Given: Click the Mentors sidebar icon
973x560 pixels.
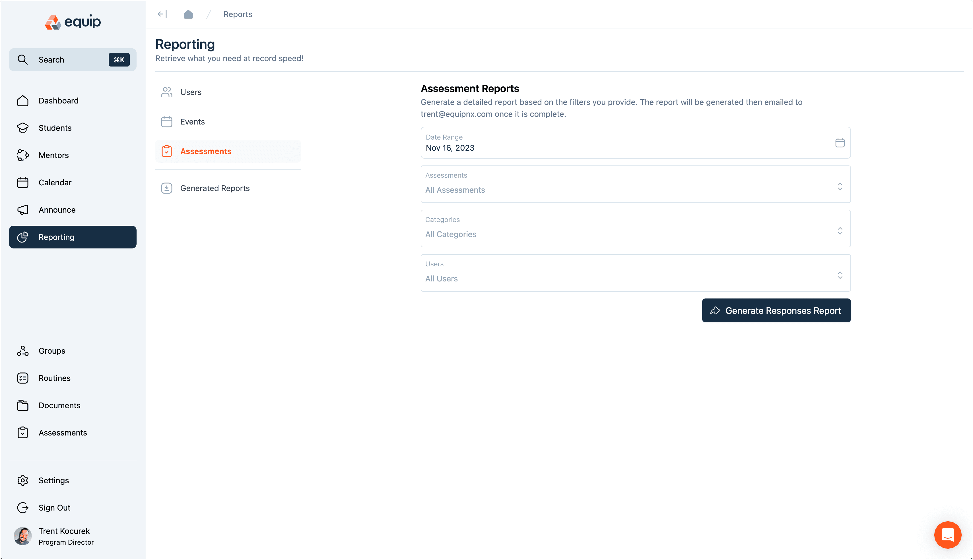Looking at the screenshot, I should tap(23, 155).
